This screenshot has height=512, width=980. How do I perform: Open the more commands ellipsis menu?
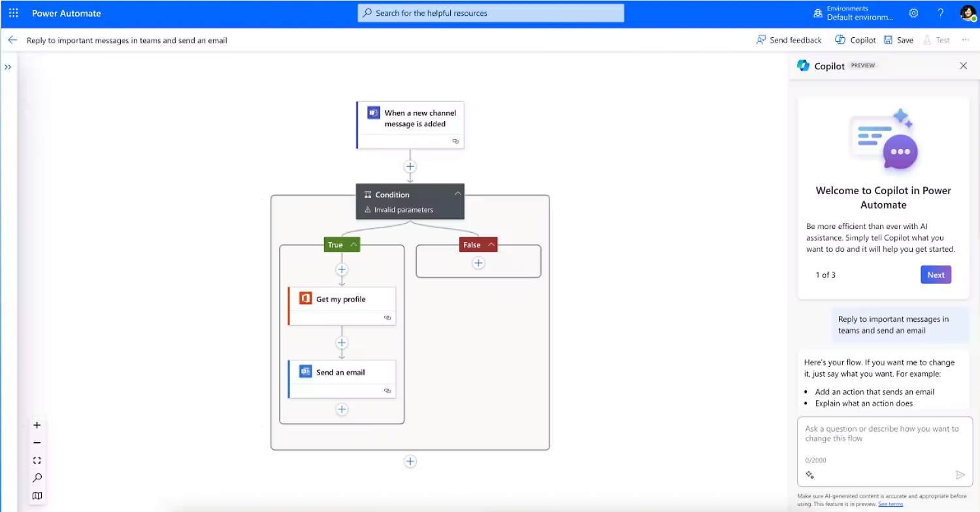[x=966, y=40]
